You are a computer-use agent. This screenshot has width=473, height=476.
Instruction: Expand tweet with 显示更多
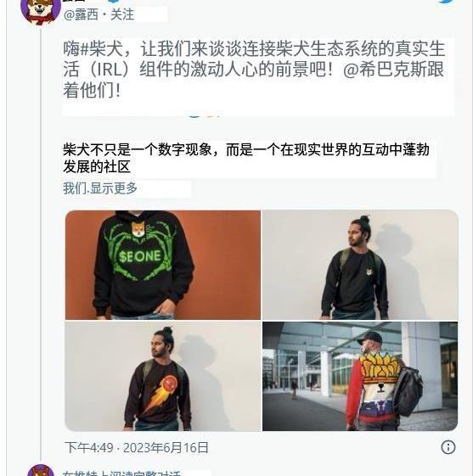(113, 188)
